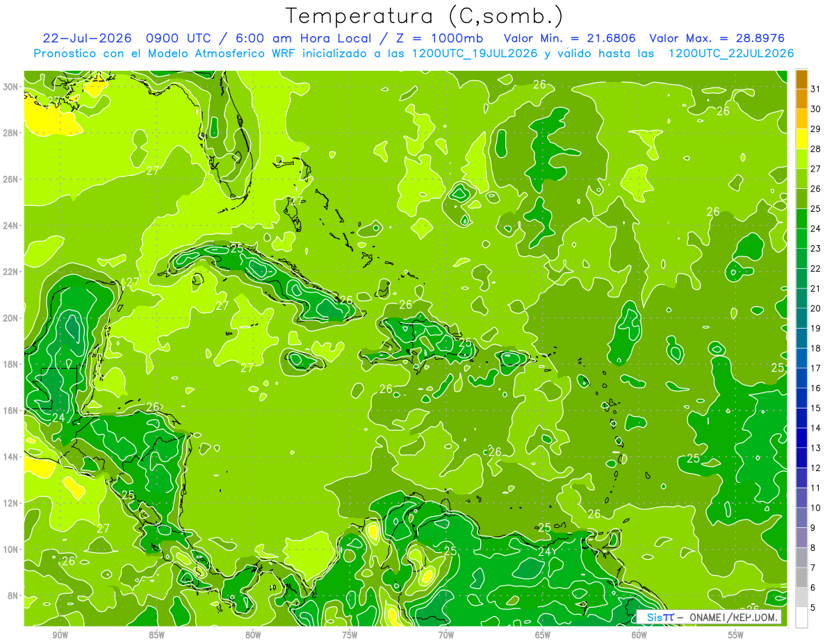
Task: Click init time "1200UTC_19JUL2026"
Action: tap(475, 53)
